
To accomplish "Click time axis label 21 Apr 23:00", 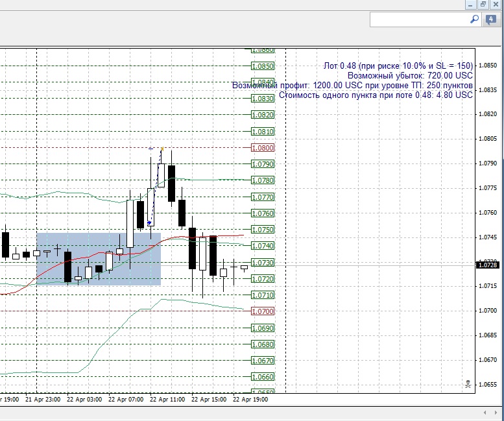I will pyautogui.click(x=43, y=400).
